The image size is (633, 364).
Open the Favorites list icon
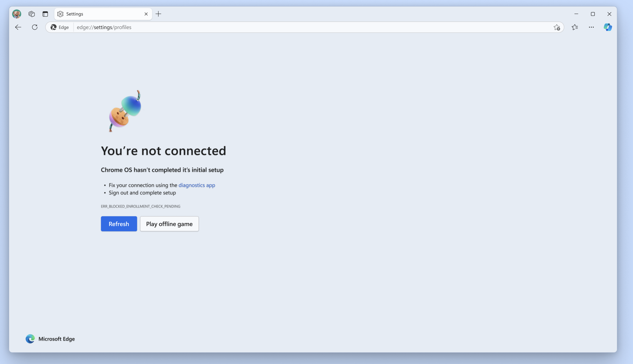click(x=575, y=27)
